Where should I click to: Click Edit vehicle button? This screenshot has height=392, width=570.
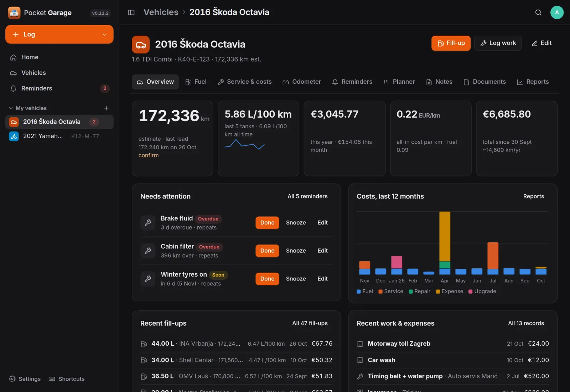(541, 43)
